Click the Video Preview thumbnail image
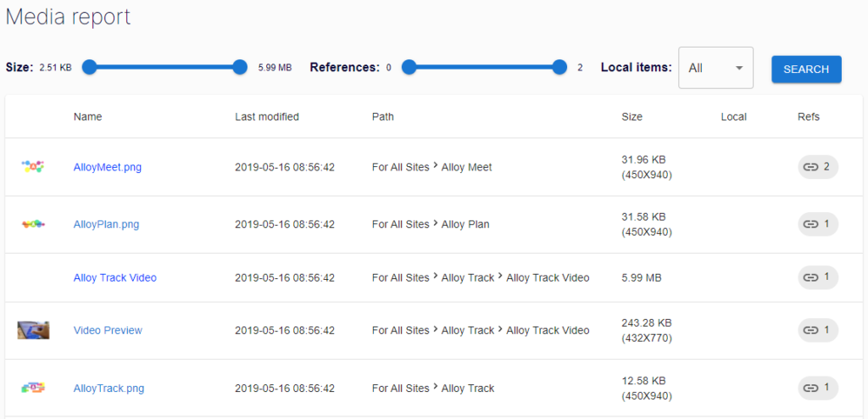 tap(33, 330)
